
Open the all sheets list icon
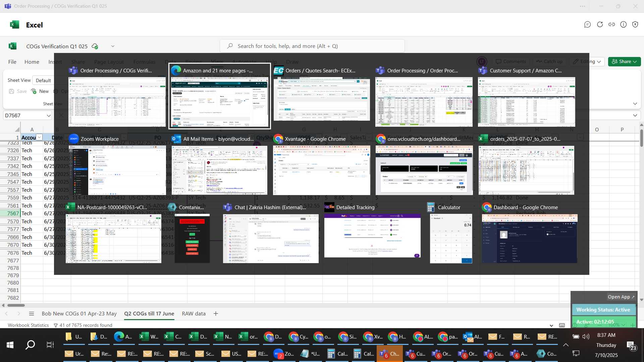(32, 314)
